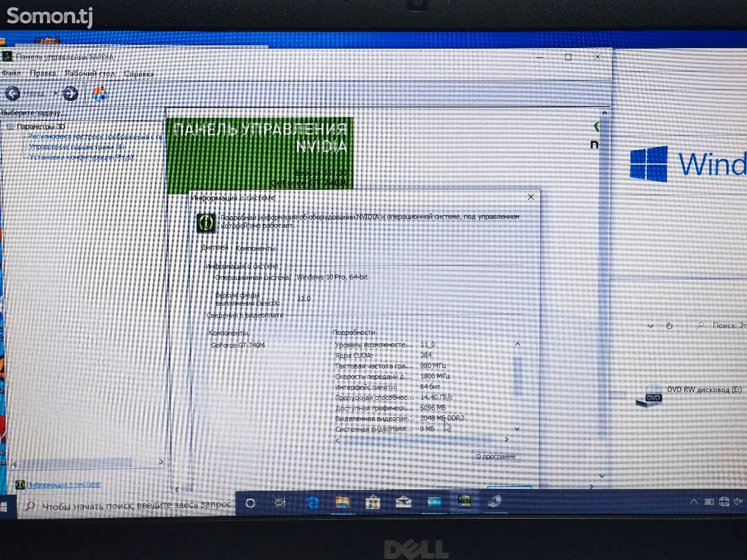Switch to the Дисплей tab
The image size is (747, 560).
tap(214, 247)
